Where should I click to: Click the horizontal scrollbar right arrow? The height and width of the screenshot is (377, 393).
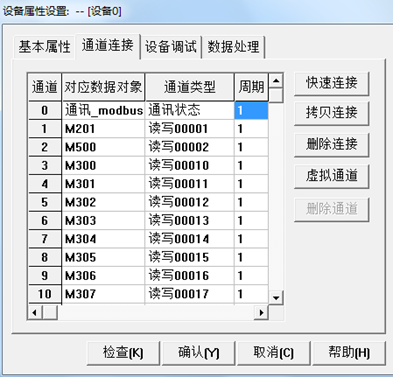point(262,313)
